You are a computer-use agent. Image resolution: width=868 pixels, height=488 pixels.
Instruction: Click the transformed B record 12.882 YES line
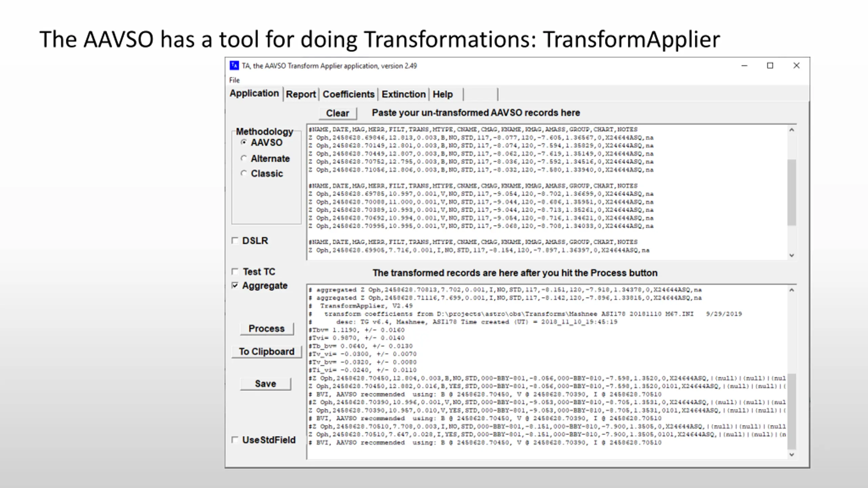547,386
